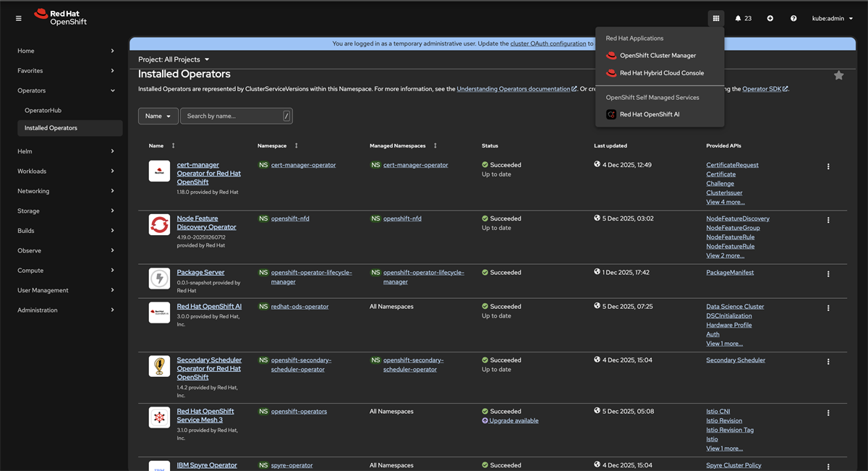This screenshot has width=868, height=471.
Task: Open notifications bell showing 23
Action: 743,18
